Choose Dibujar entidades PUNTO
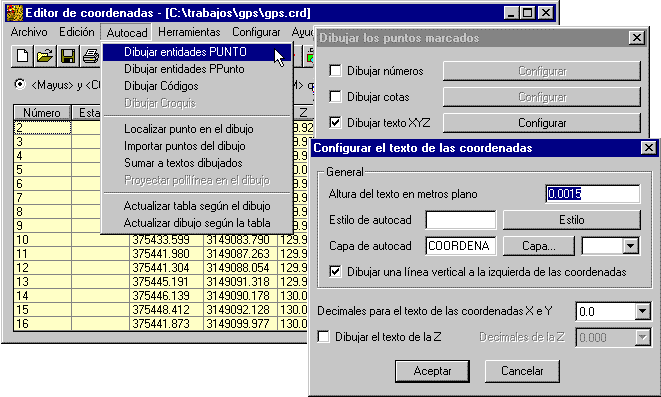 (x=197, y=52)
